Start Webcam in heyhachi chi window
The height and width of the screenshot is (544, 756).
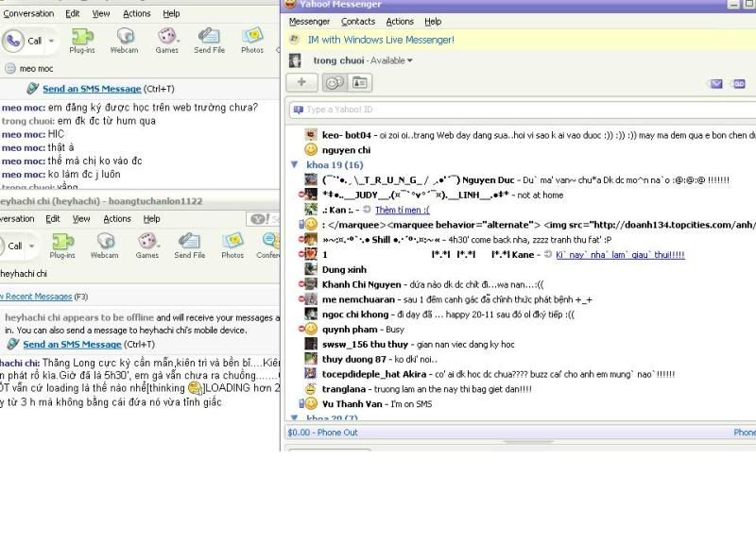(105, 246)
